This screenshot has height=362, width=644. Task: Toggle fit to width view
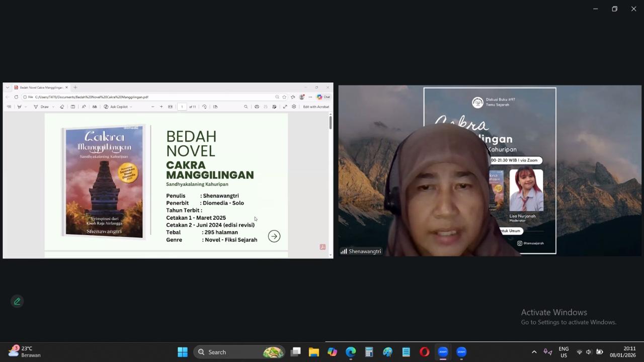pyautogui.click(x=170, y=107)
